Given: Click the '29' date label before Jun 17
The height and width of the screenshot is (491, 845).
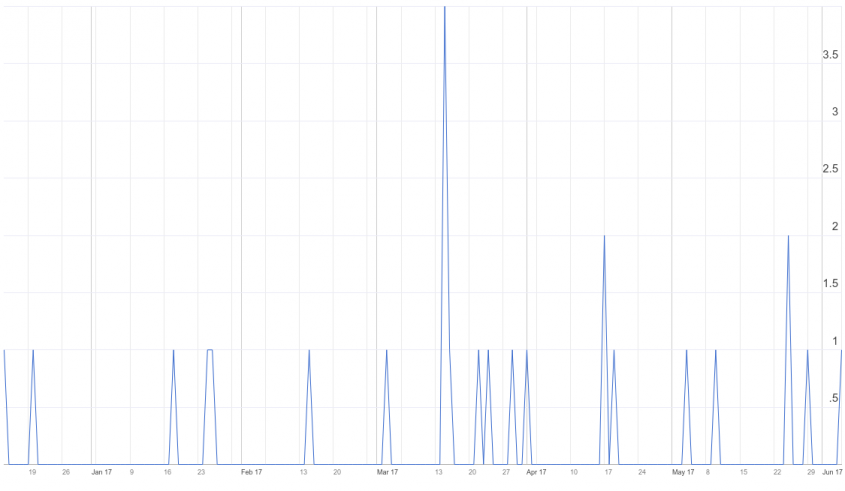Looking at the screenshot, I should (811, 472).
